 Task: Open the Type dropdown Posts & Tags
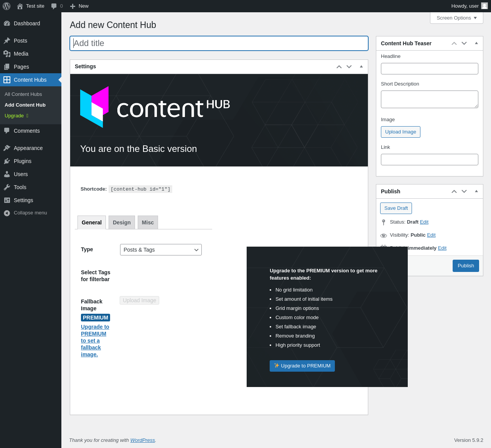click(x=161, y=250)
